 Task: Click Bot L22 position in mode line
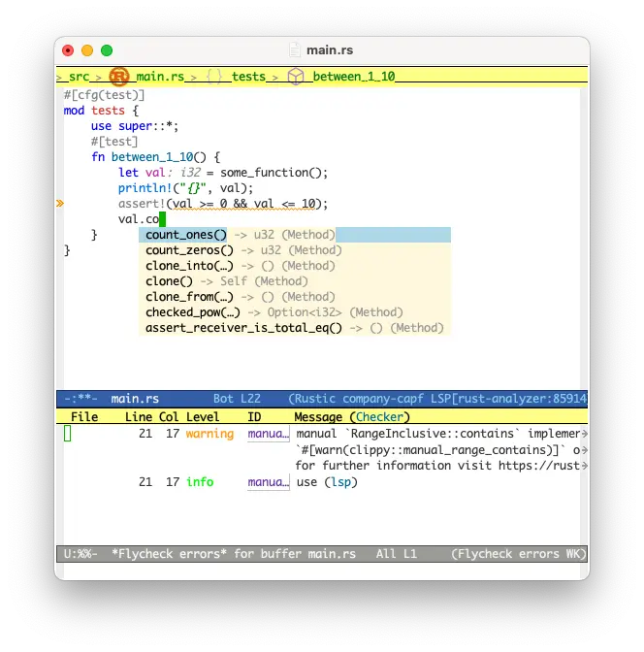click(x=237, y=399)
